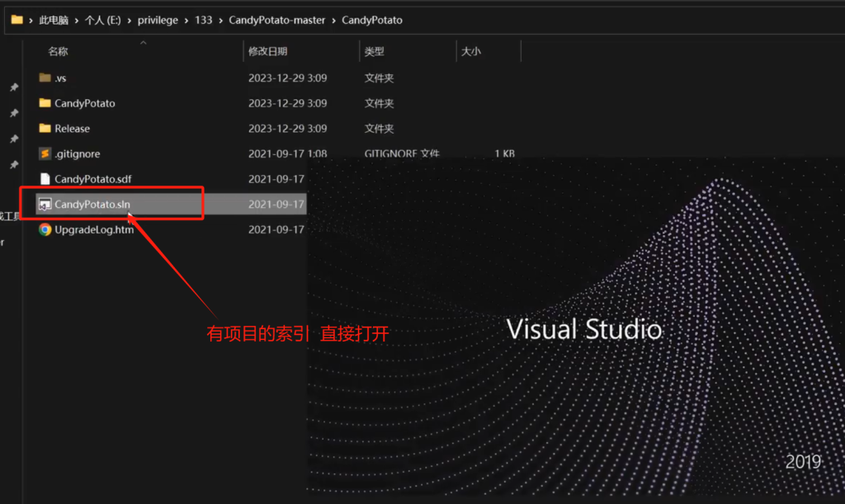Open the CandyPotato folder icon
Screen dimensions: 845x504
(x=45, y=103)
